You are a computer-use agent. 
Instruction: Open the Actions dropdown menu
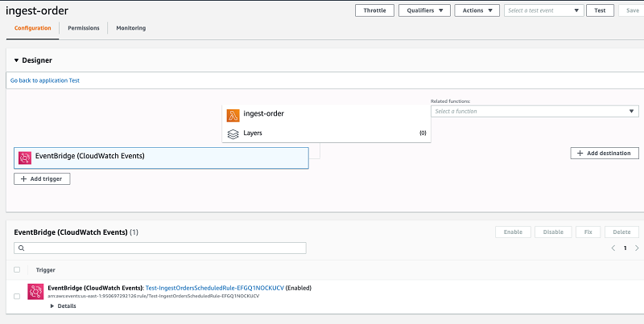point(477,10)
